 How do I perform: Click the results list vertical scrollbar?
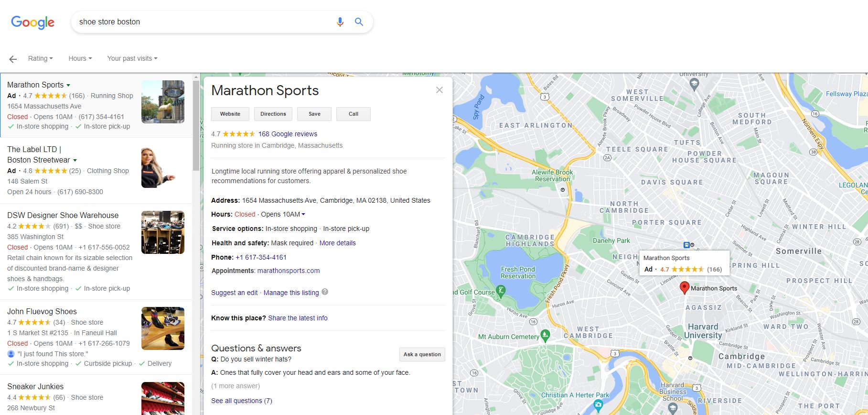click(x=196, y=125)
